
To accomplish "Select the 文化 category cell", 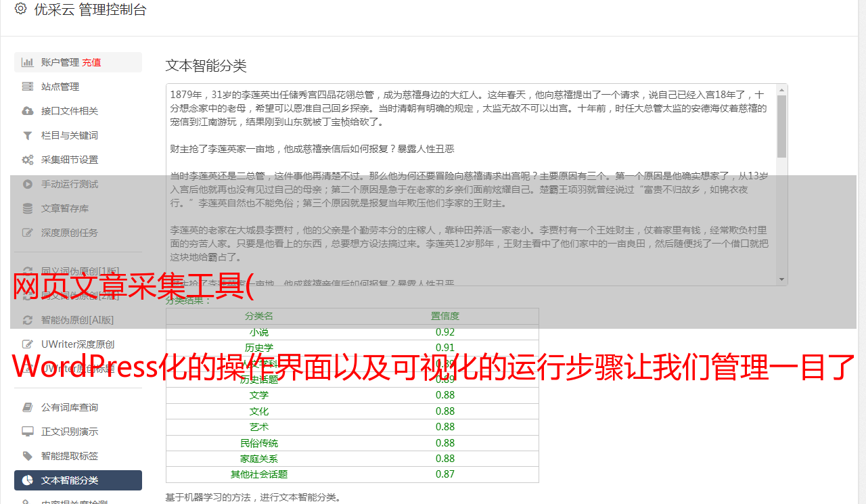I will pos(259,411).
